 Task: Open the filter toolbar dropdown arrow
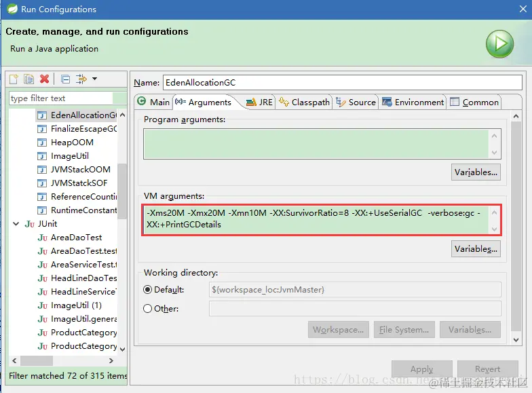95,79
